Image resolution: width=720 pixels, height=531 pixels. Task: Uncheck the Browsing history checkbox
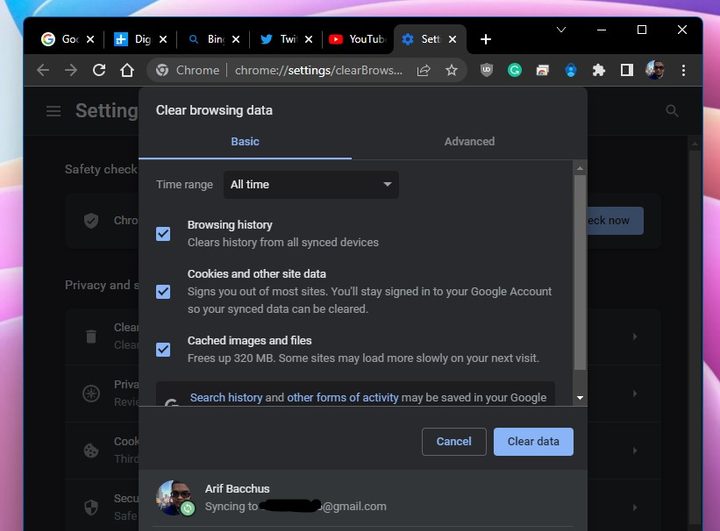163,234
